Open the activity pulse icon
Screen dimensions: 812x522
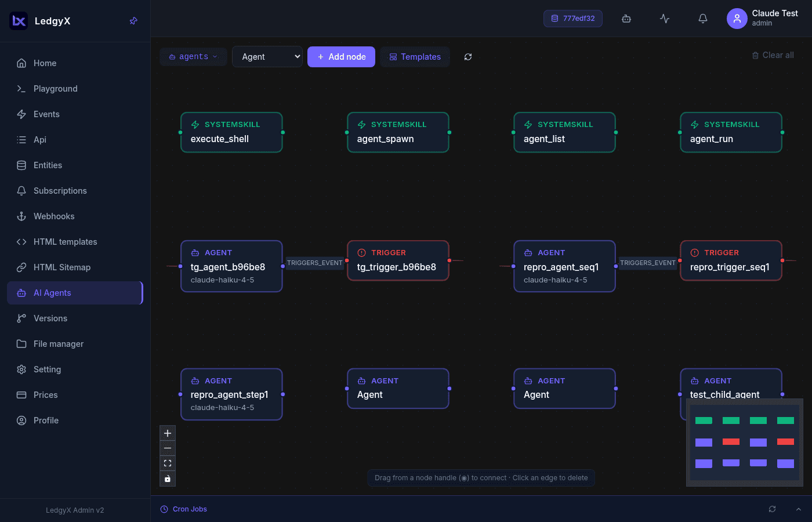coord(665,19)
